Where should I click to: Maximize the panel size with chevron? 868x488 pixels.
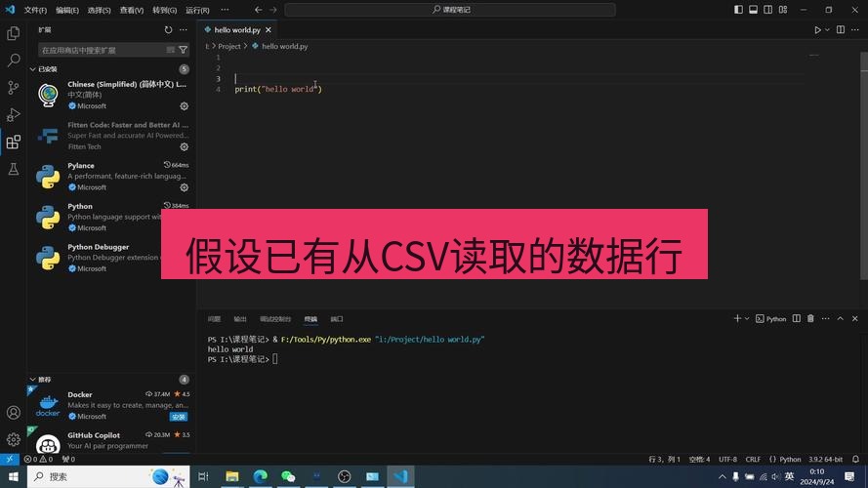(x=841, y=318)
